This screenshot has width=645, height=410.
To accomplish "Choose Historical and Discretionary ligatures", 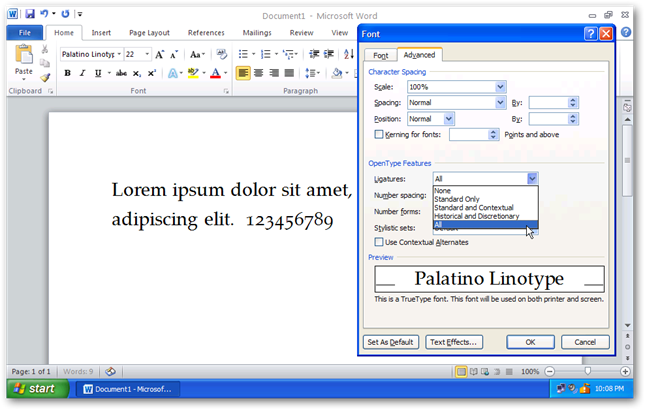I will coord(485,216).
